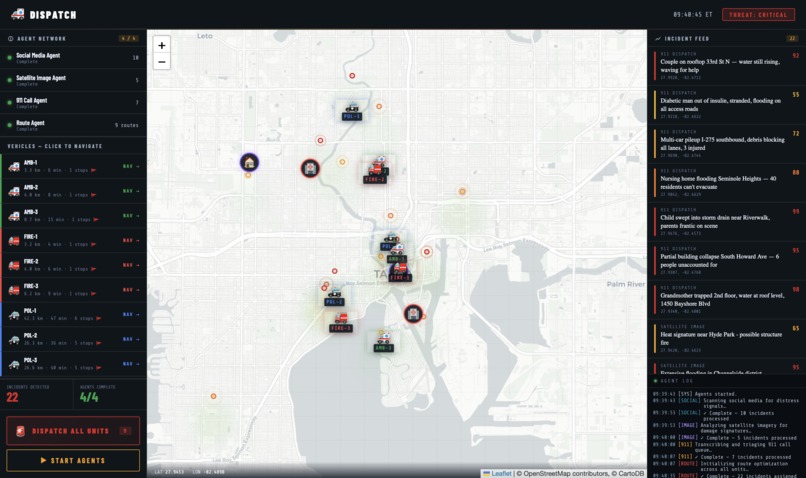Click the incidents detected count '22'
The height and width of the screenshot is (478, 806).
12,397
